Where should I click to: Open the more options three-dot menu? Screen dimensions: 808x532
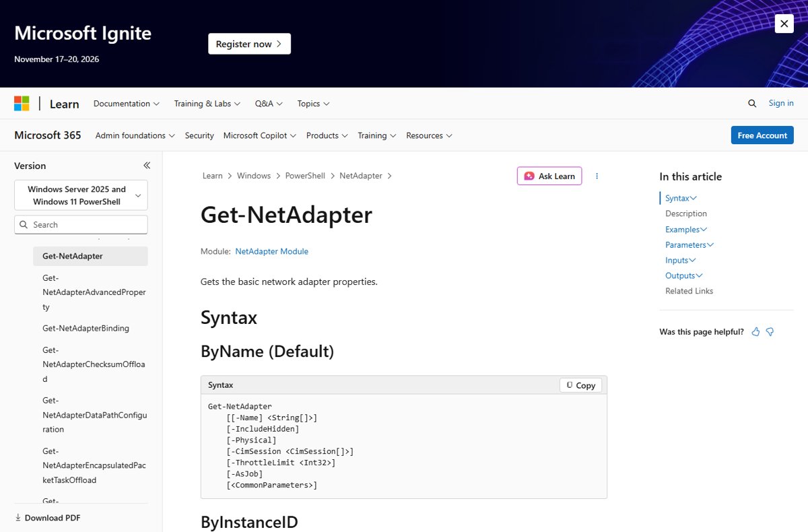point(597,176)
